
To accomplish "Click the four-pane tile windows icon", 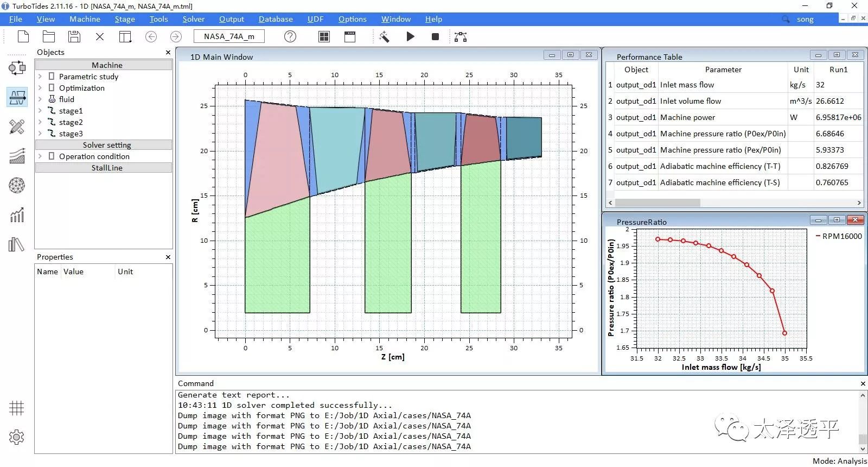I will point(324,37).
